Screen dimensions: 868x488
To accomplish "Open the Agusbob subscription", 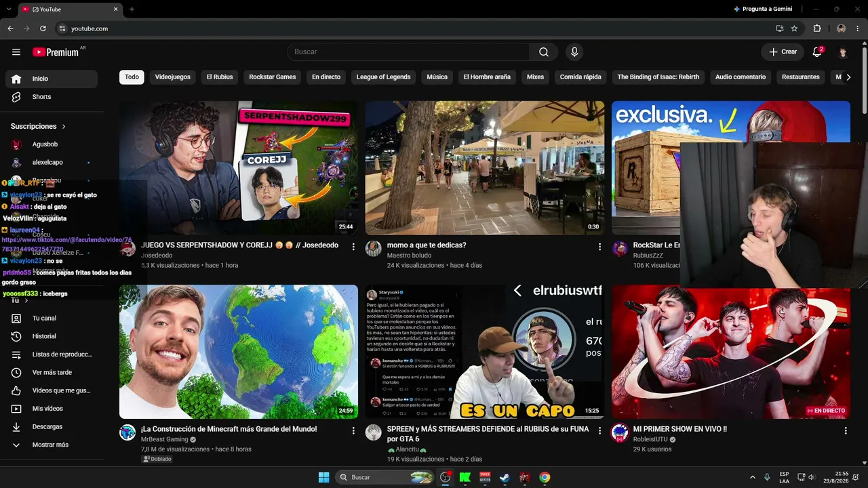I will [52, 144].
